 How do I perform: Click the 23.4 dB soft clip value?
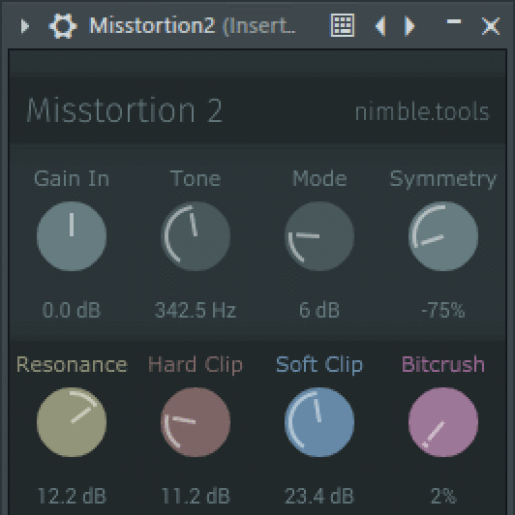(319, 496)
